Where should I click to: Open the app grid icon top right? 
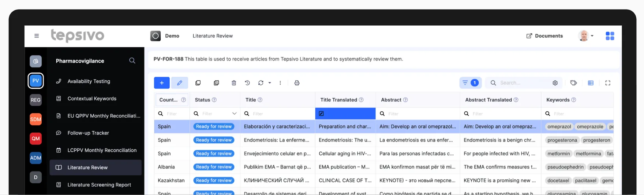coord(610,36)
